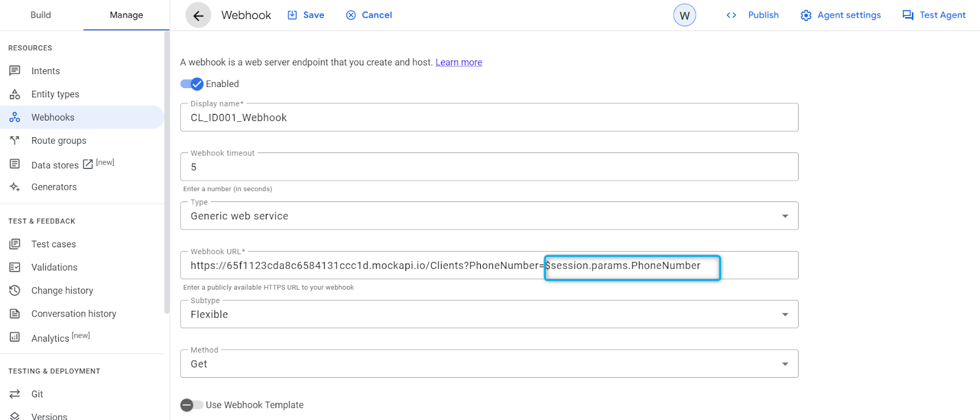Click the Publish code brackets icon
This screenshot has width=980, height=420.
731,15
